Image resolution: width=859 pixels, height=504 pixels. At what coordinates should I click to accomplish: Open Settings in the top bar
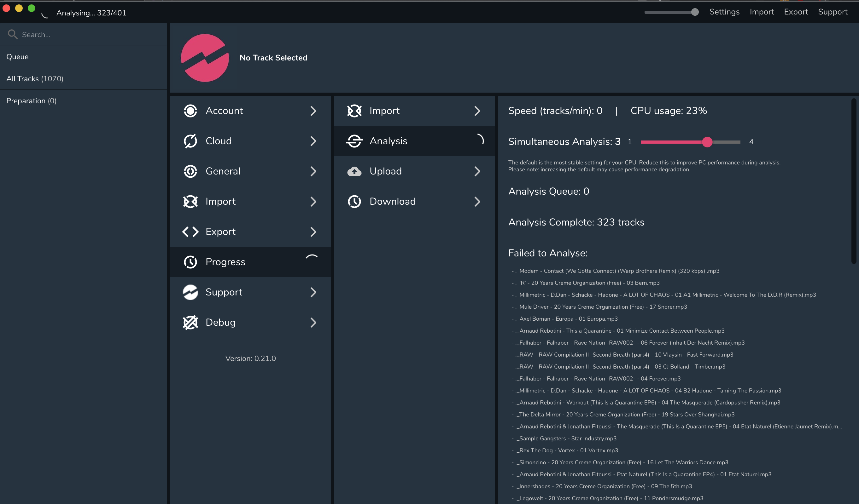[x=724, y=12]
